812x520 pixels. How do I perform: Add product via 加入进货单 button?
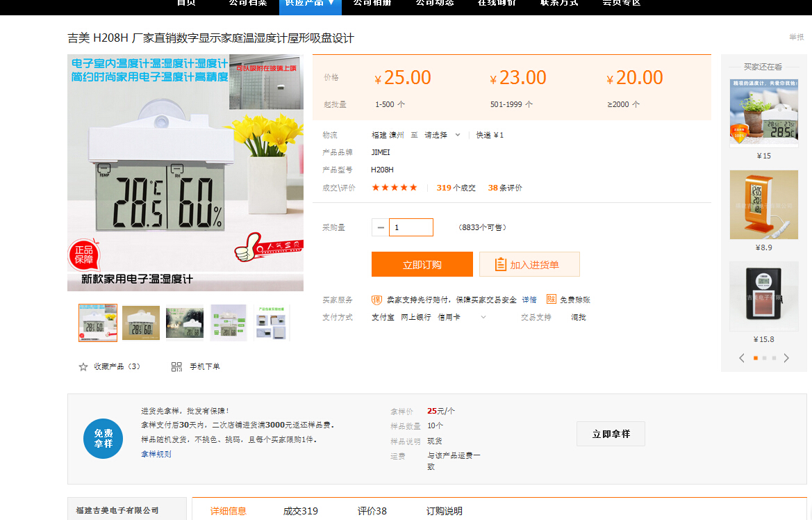coord(529,265)
